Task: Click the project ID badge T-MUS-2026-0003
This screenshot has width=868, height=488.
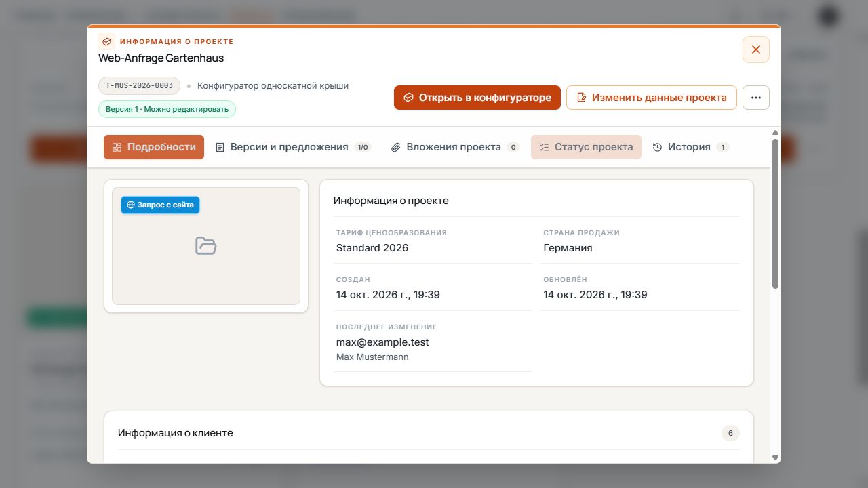Action: pos(139,86)
